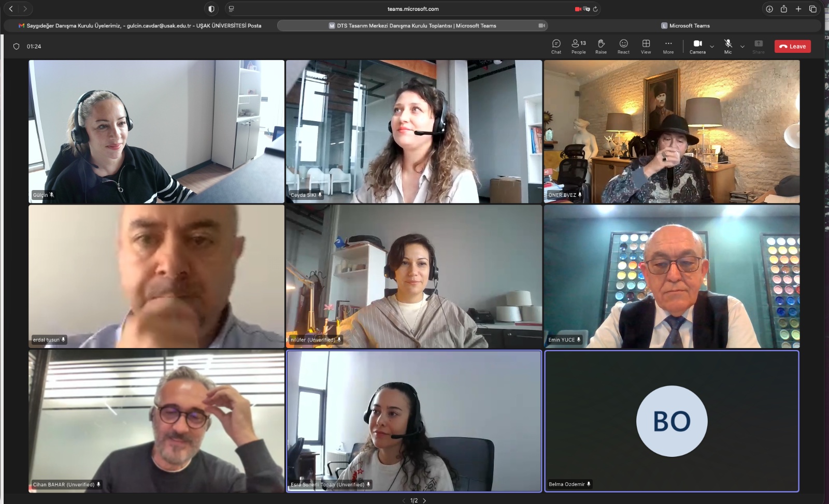Open a new browser tab
The height and width of the screenshot is (504, 829).
pos(798,9)
